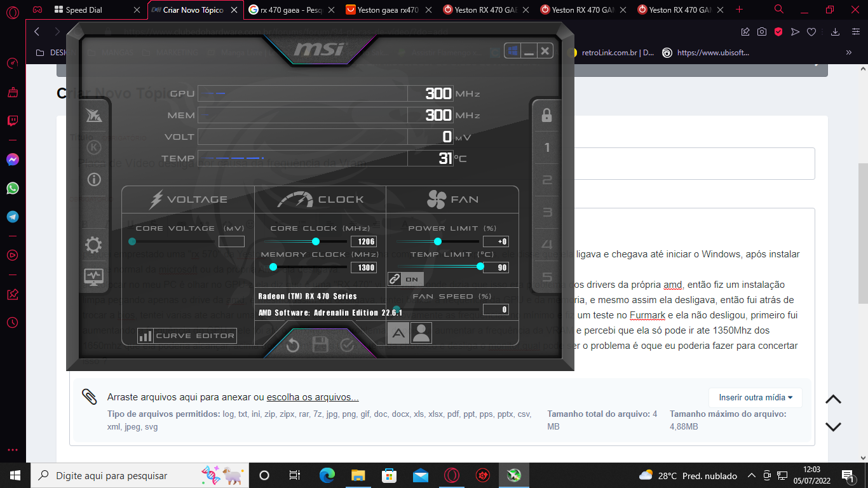Screen dimensions: 868x488
Task: Click the escolha os arquivos link
Action: coord(313,397)
